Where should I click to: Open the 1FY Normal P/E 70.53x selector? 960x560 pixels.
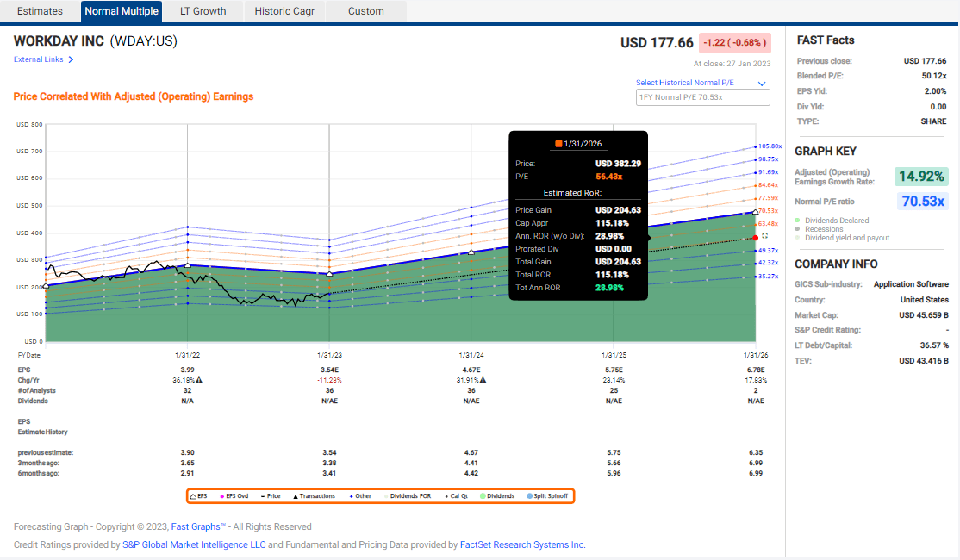(702, 97)
